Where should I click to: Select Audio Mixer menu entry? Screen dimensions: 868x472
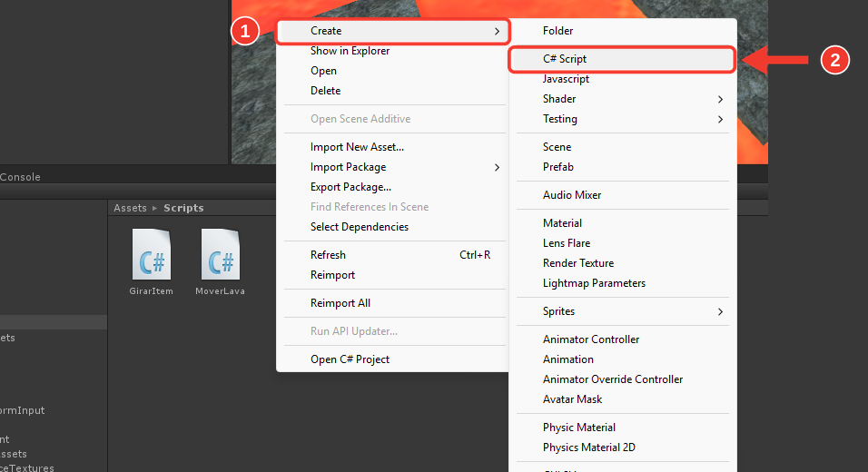[x=622, y=195]
